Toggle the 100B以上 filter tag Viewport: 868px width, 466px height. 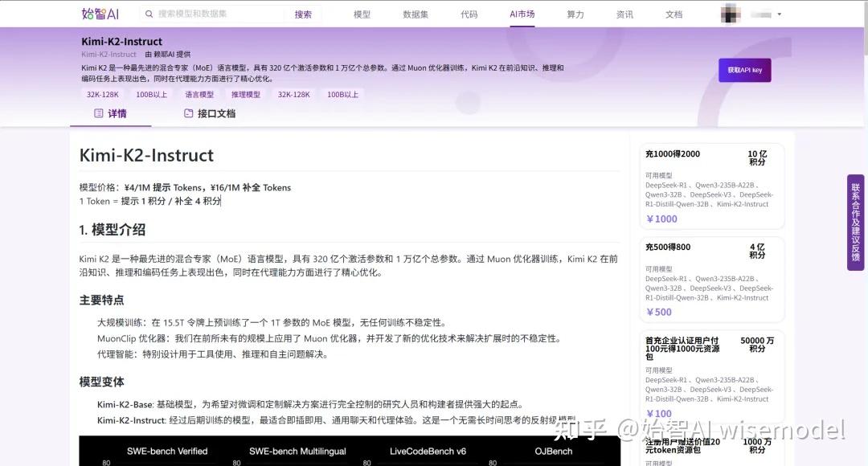(x=150, y=94)
